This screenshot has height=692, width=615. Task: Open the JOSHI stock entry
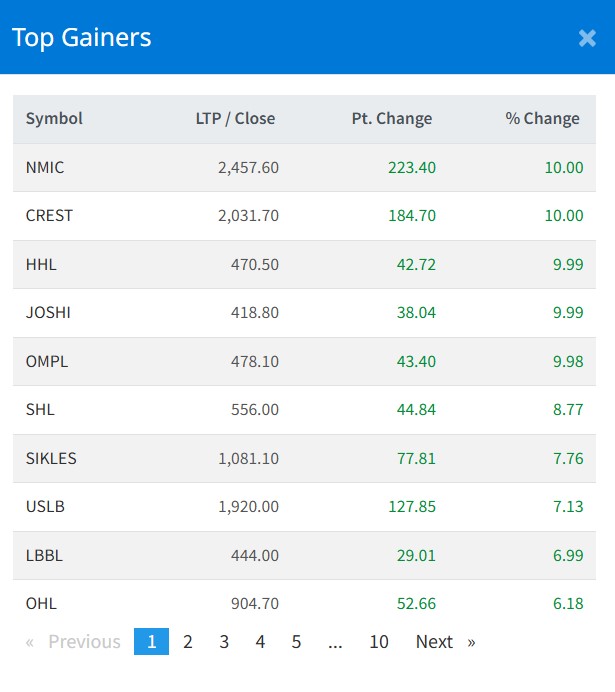tap(48, 312)
